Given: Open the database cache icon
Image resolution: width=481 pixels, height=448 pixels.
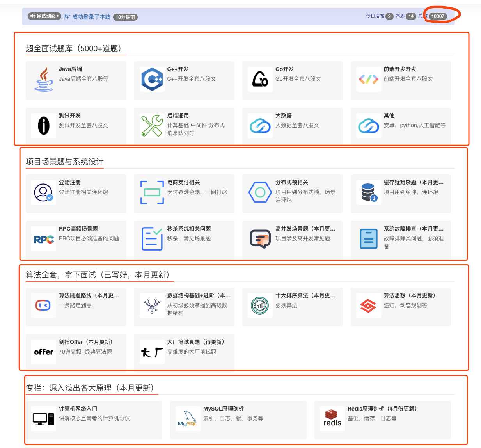Looking at the screenshot, I should coord(368,192).
